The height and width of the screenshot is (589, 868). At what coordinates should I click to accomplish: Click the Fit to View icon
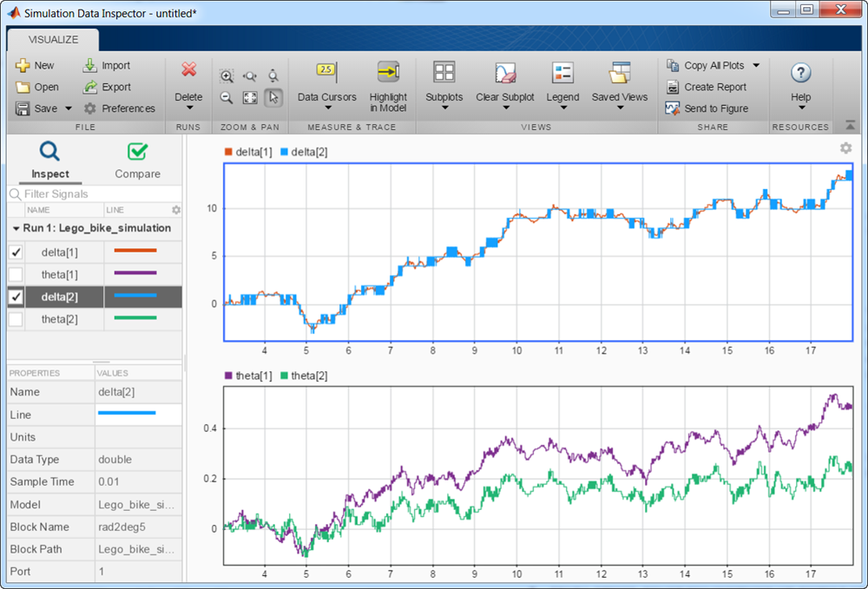point(250,98)
